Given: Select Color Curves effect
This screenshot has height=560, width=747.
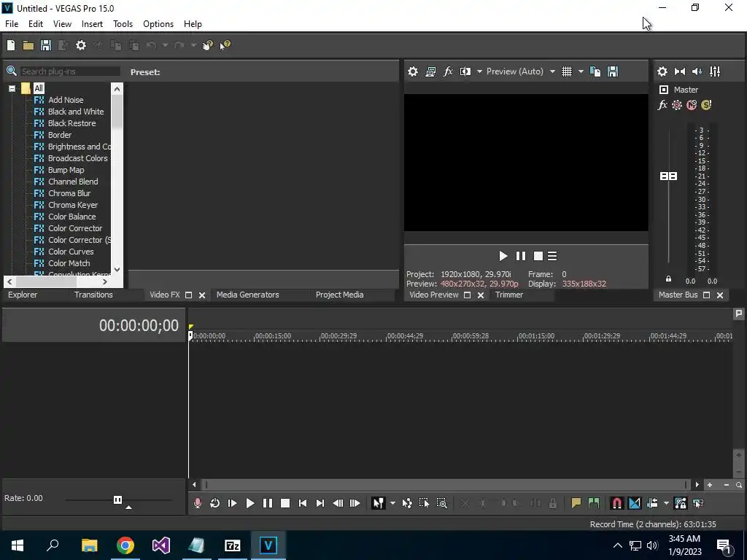Looking at the screenshot, I should point(71,252).
